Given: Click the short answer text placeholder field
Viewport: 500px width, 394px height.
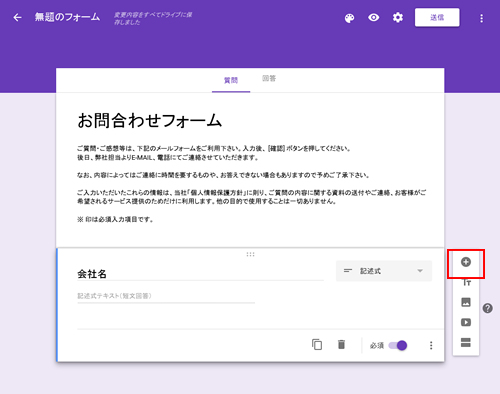Looking at the screenshot, I should 166,296.
